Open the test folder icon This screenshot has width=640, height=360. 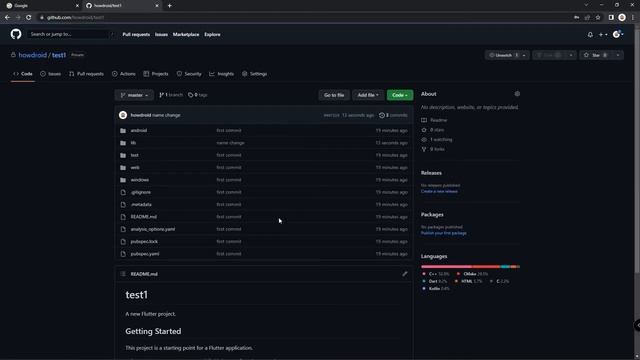(x=123, y=155)
